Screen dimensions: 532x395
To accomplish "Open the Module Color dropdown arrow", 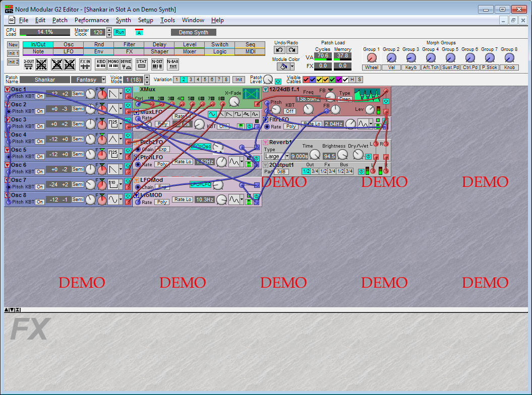I will [x=291, y=67].
